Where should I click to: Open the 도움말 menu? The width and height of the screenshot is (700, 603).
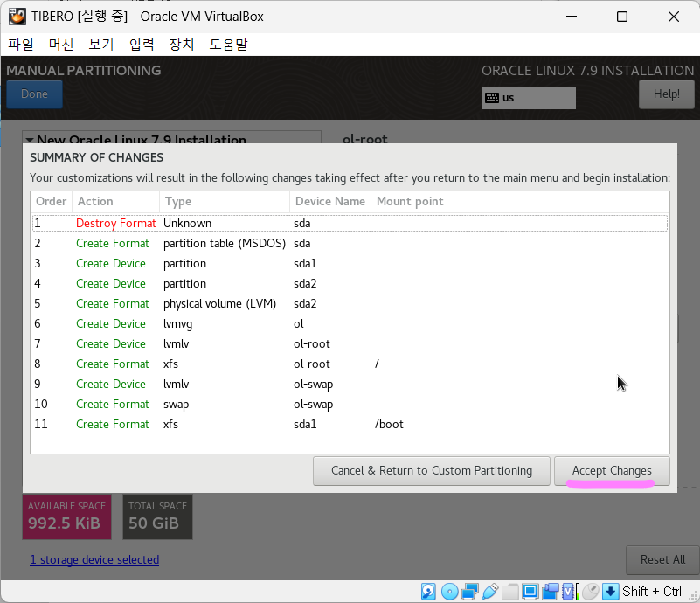pyautogui.click(x=228, y=45)
